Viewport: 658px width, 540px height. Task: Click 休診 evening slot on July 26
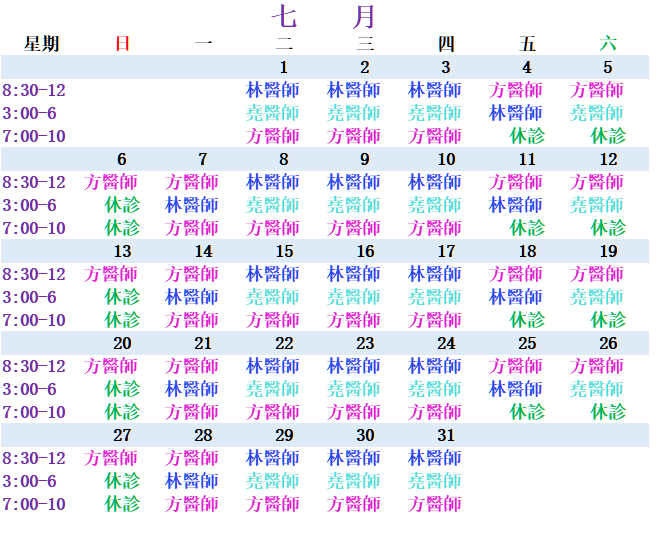click(608, 412)
